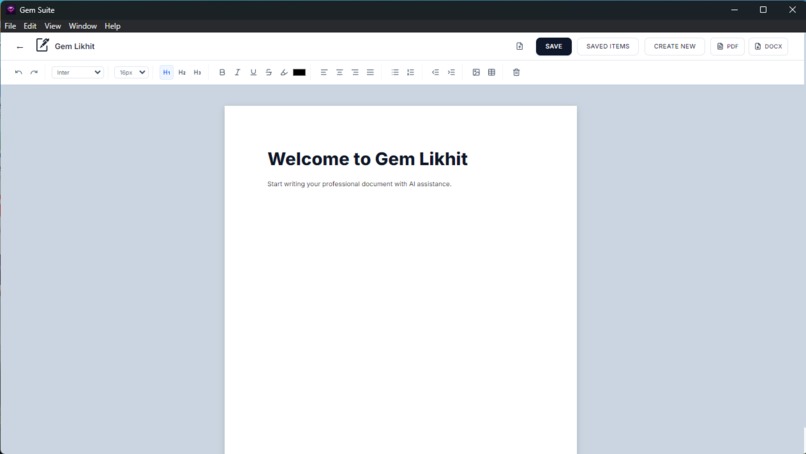Minimize the Gem Suite window
The height and width of the screenshot is (454, 806).
point(735,9)
